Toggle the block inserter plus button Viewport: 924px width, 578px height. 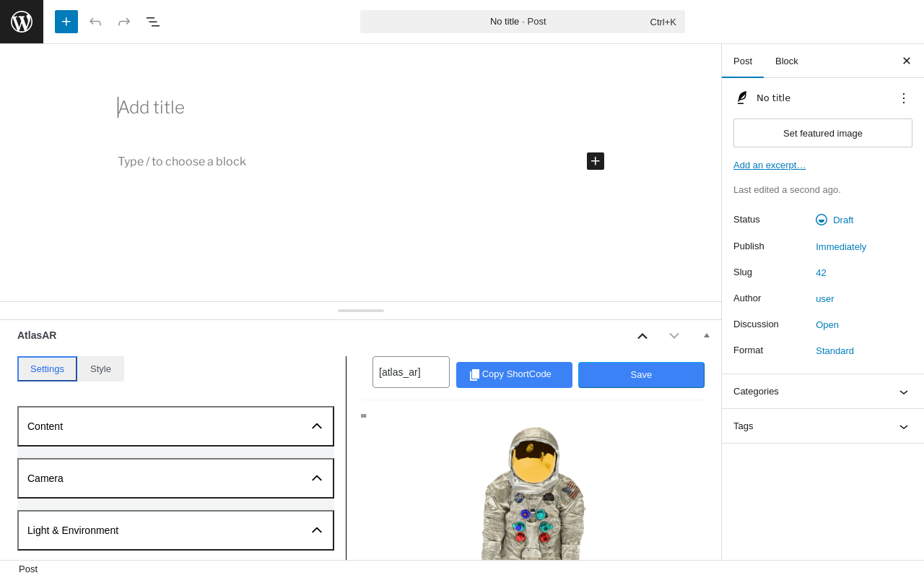[66, 22]
